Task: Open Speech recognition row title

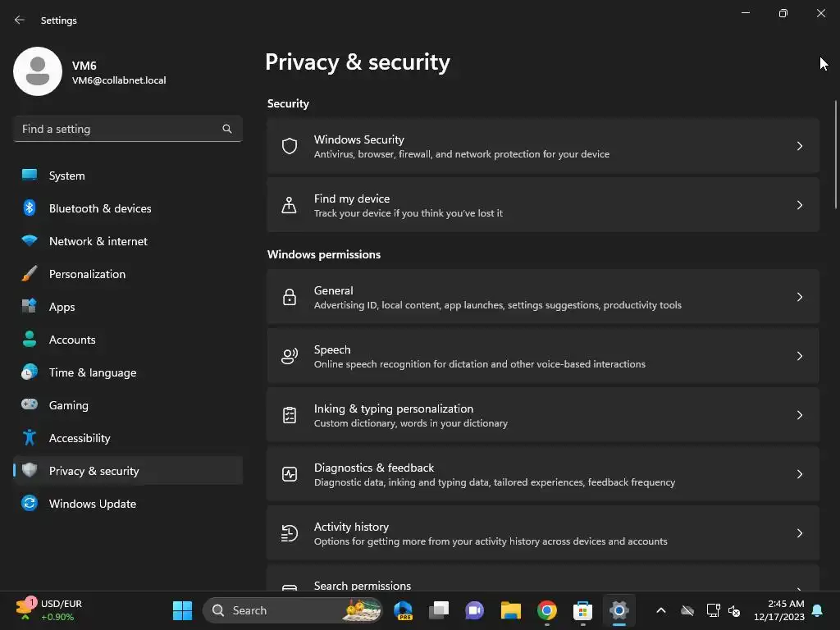Action: coord(332,349)
